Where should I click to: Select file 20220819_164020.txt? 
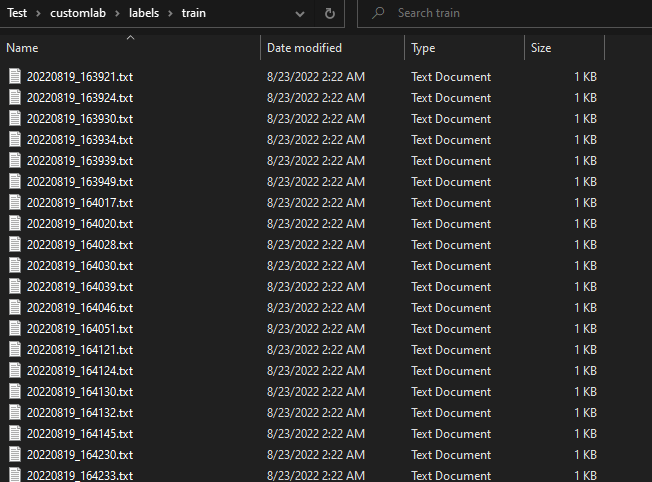(x=80, y=224)
